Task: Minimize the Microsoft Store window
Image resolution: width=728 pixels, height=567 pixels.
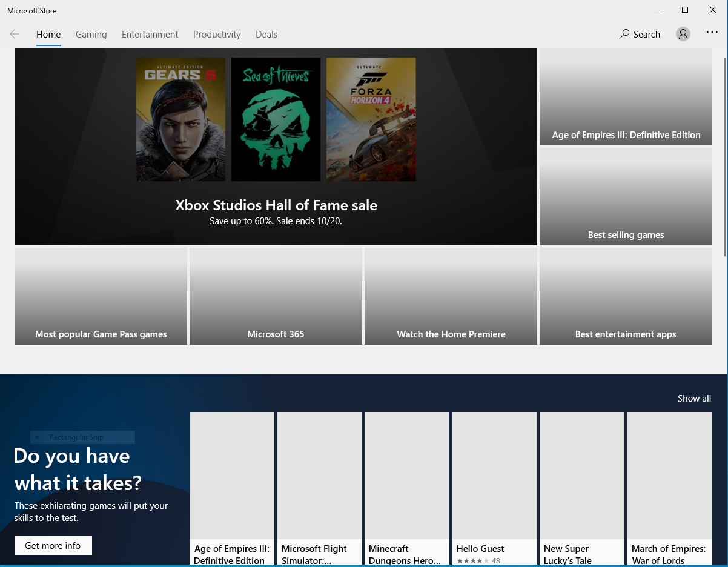Action: click(x=657, y=10)
